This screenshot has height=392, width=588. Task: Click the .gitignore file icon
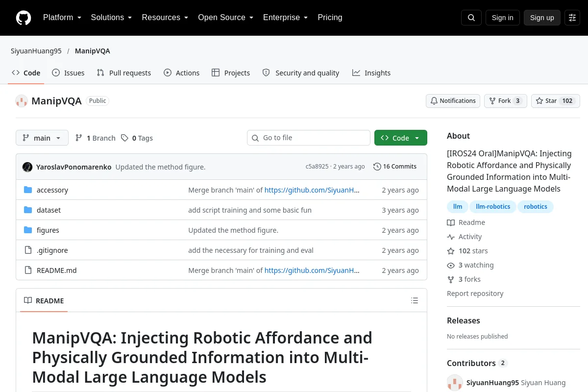coord(28,250)
